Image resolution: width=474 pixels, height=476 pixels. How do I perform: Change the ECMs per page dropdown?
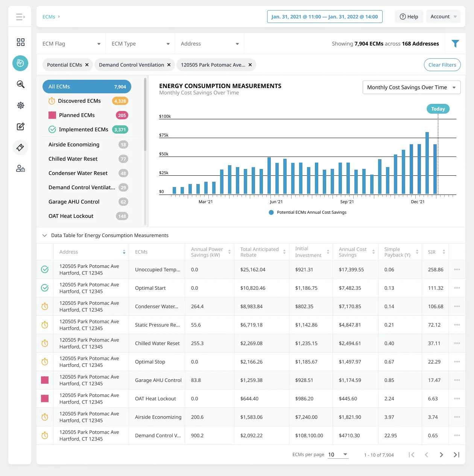tap(338, 455)
